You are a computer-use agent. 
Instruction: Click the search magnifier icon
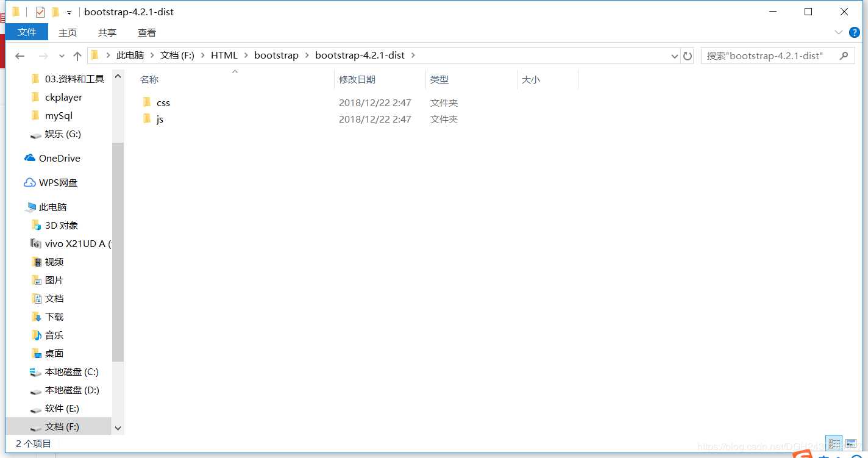pyautogui.click(x=844, y=55)
